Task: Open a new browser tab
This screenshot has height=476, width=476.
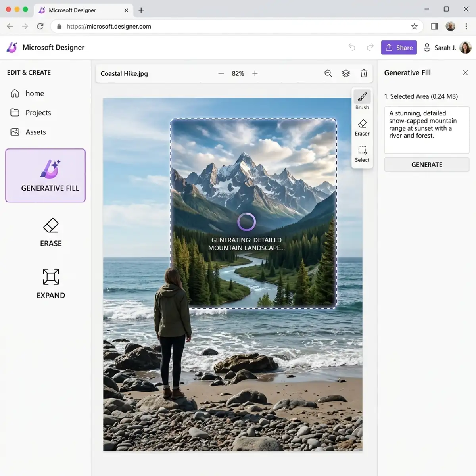Action: (141, 10)
